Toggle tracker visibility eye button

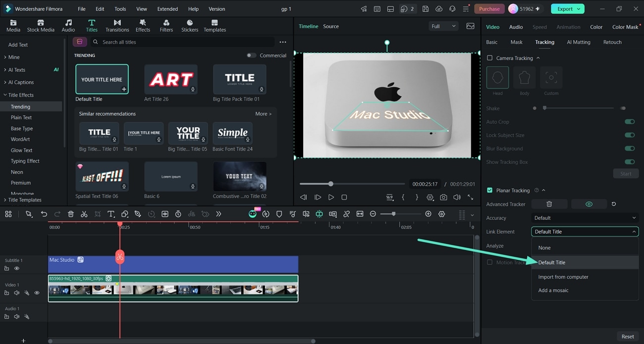(589, 204)
